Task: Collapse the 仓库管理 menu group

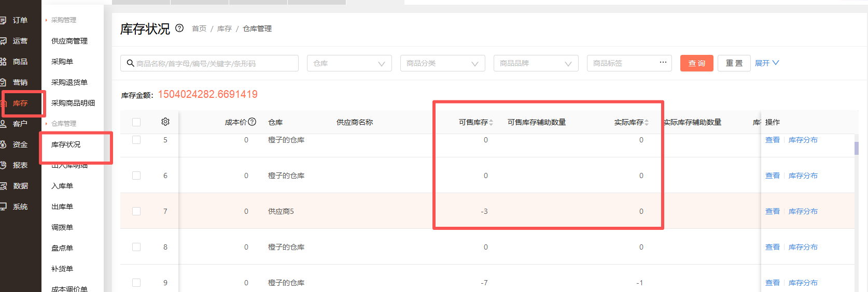Action: [61, 124]
